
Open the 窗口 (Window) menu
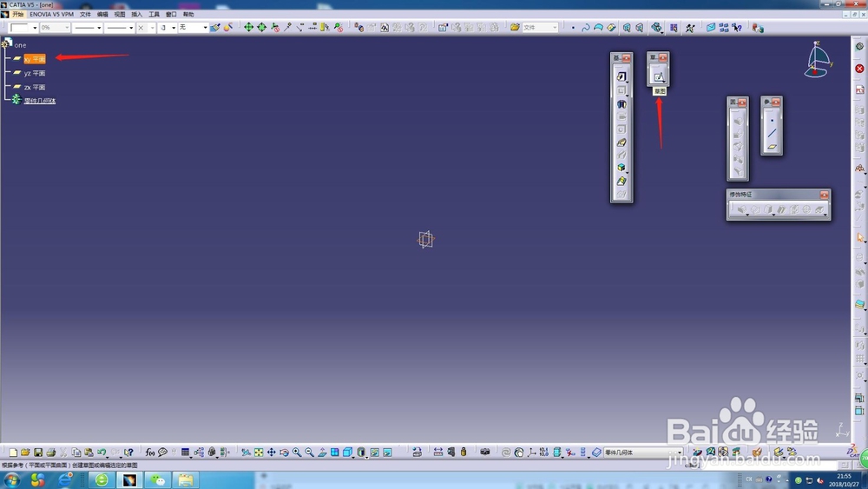pyautogui.click(x=171, y=15)
